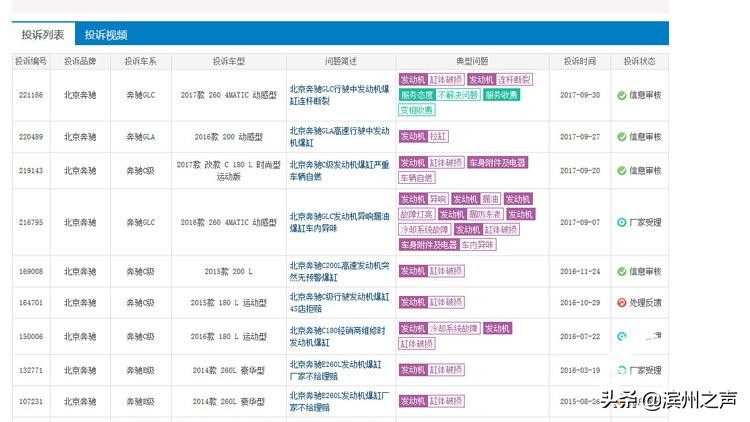
Task: Click the green 服务收费 tag in row 221186
Action: click(x=501, y=95)
